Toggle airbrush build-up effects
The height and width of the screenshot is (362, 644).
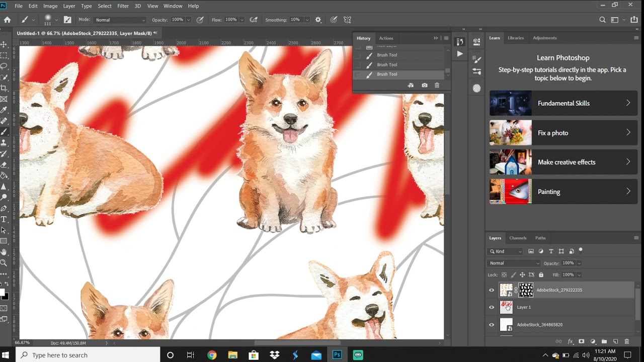pos(254,20)
